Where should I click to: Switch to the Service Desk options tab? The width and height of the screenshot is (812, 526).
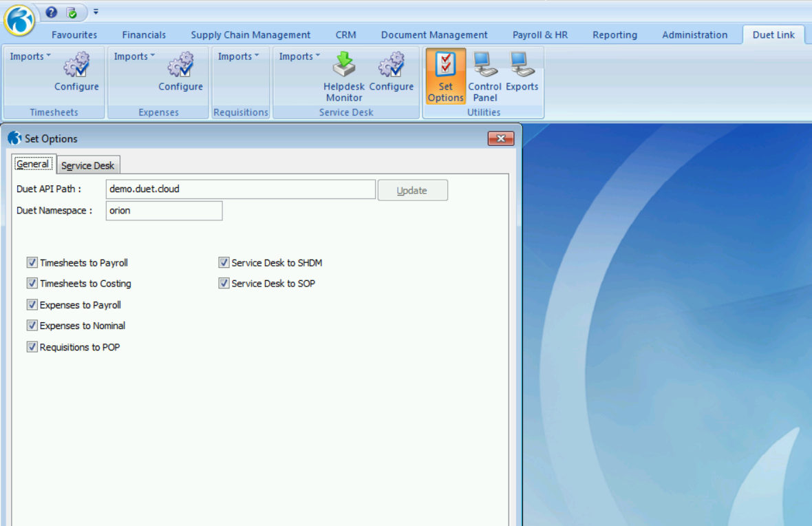(x=88, y=165)
